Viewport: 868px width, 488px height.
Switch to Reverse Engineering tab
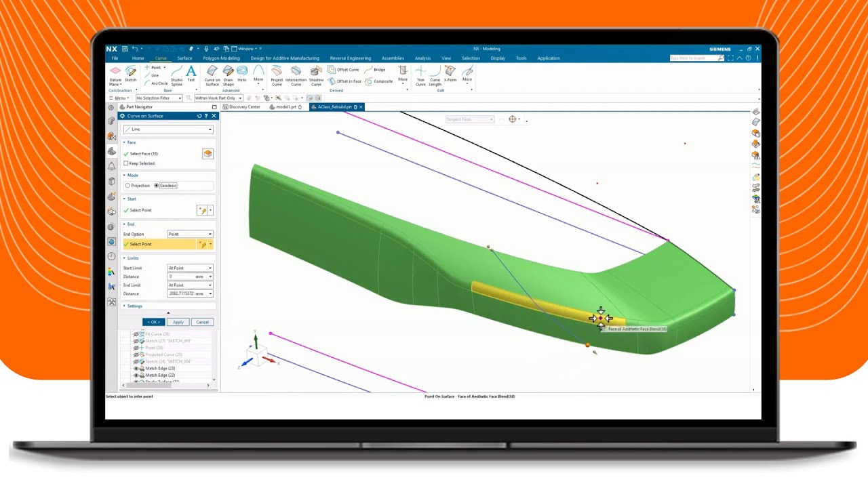[350, 58]
